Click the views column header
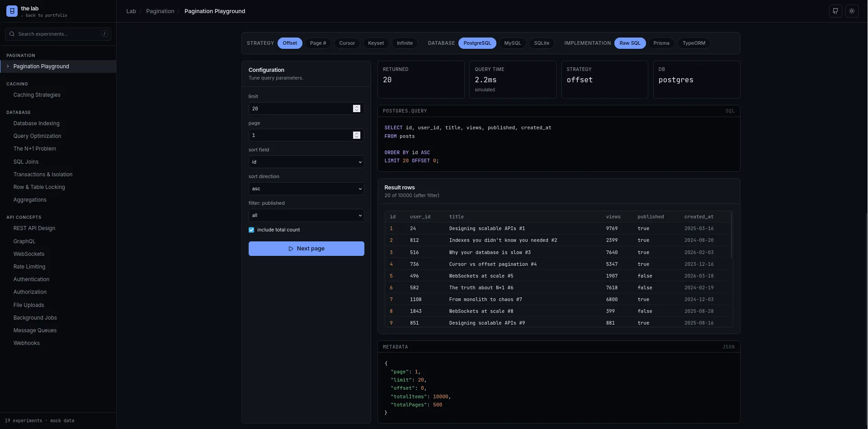Image resolution: width=868 pixels, height=429 pixels. click(613, 217)
